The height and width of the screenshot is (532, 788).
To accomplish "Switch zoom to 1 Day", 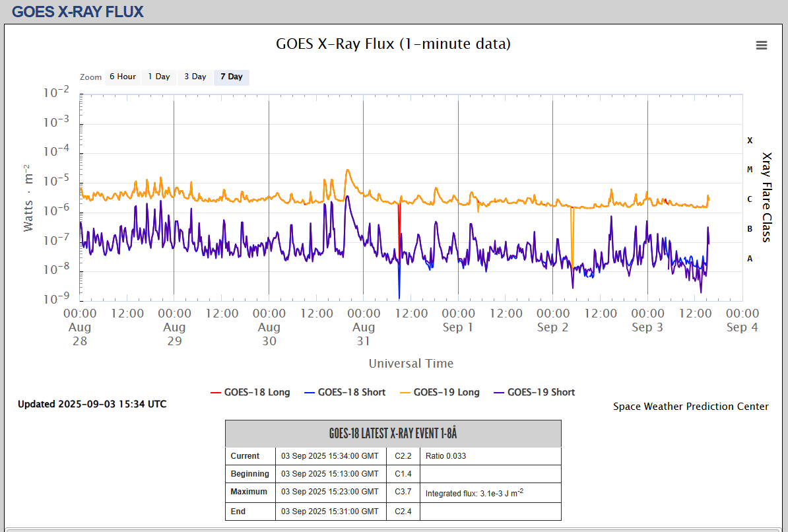I will tap(158, 77).
